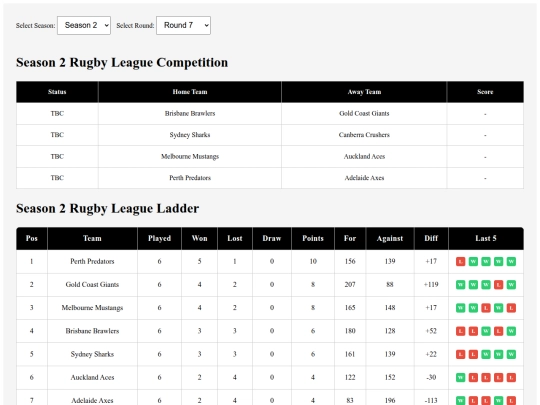Click the 'Lost' column header

click(235, 238)
